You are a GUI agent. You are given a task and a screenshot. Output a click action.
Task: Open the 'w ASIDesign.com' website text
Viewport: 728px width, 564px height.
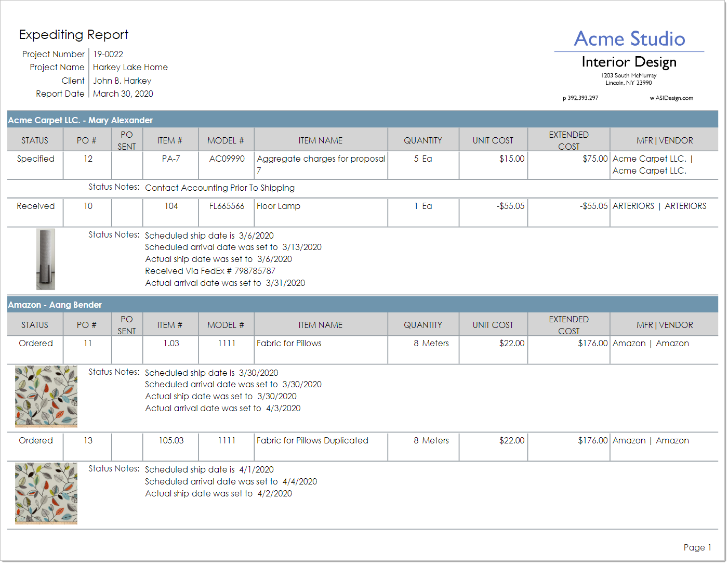point(671,98)
